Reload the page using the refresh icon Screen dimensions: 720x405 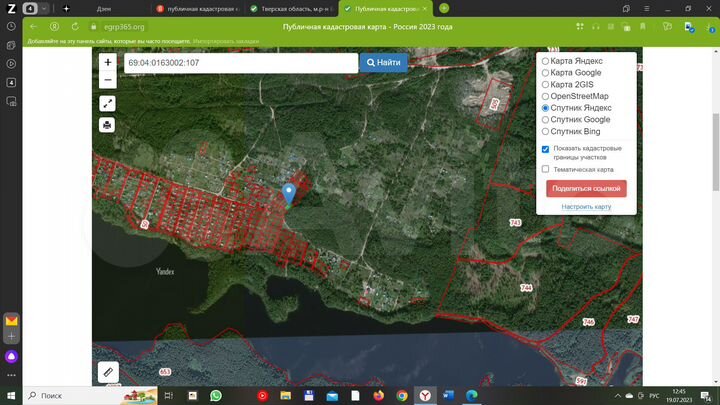[75, 26]
